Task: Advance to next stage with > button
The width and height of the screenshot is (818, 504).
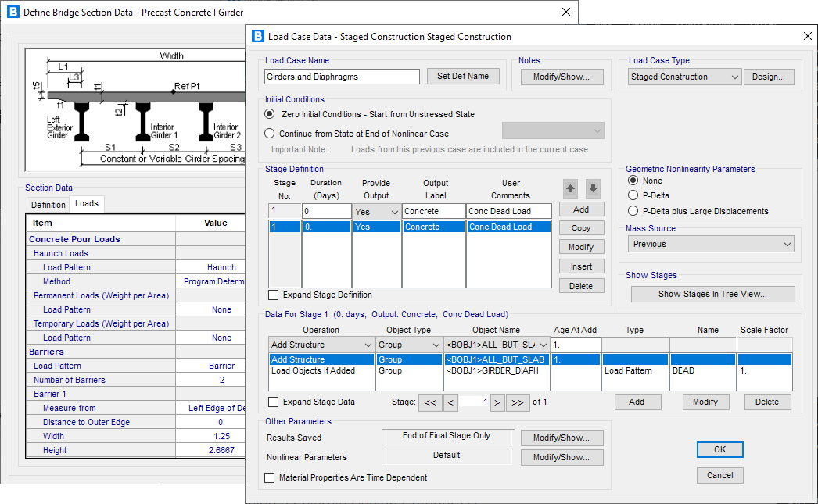Action: click(x=497, y=402)
